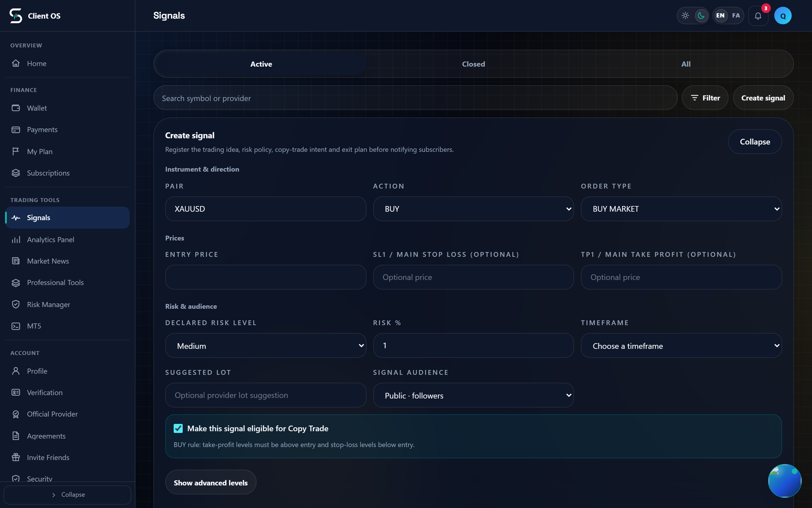This screenshot has height=508, width=812.
Task: Click the Profile person icon
Action: click(x=16, y=371)
